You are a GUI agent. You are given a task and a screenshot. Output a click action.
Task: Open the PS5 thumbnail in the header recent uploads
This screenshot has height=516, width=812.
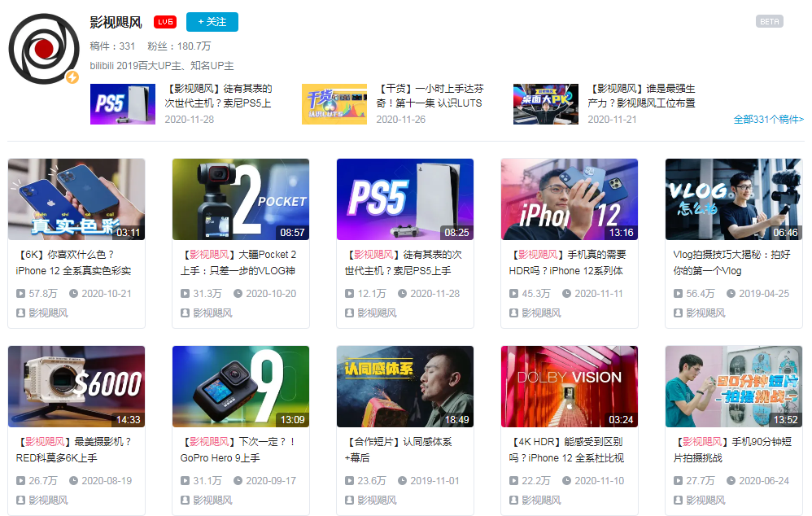click(x=123, y=104)
